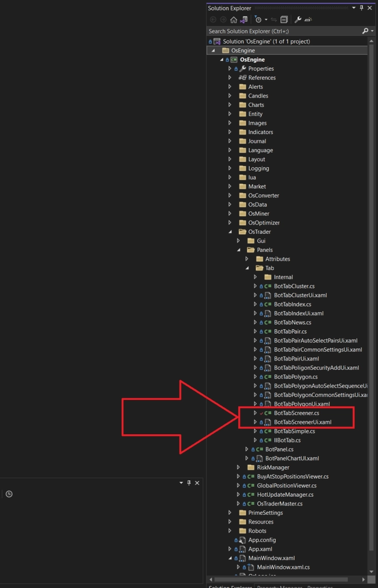
Task: Expand BotTabIndexUi.xaml node
Action: pyautogui.click(x=255, y=313)
